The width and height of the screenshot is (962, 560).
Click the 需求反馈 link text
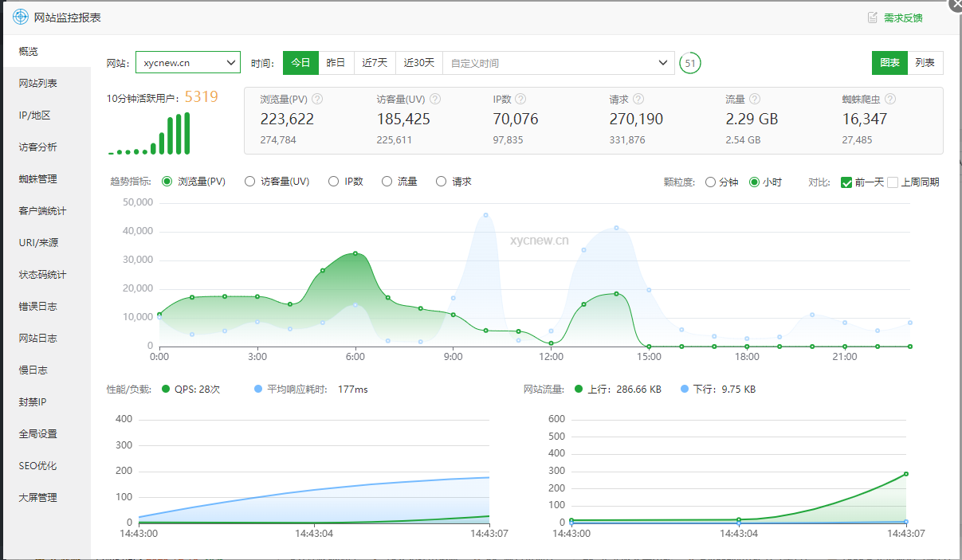[903, 18]
